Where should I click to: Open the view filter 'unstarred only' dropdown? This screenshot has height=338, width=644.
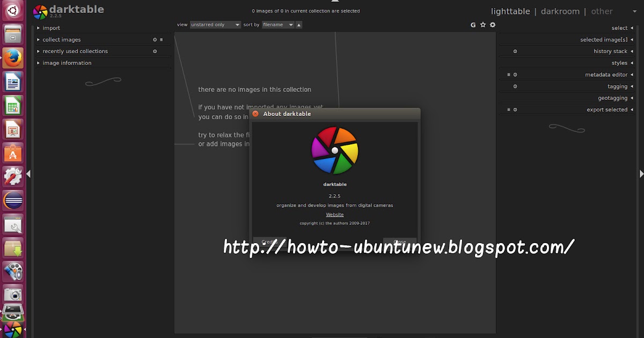(x=216, y=25)
